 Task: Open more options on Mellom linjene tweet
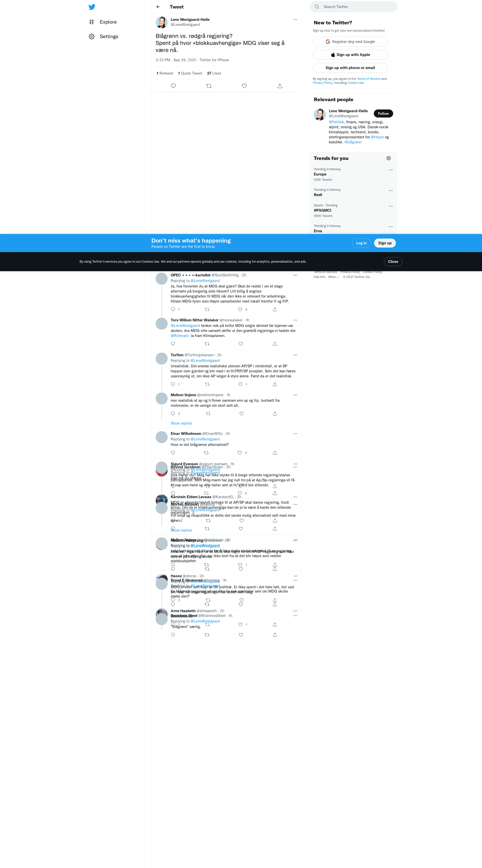click(x=295, y=395)
